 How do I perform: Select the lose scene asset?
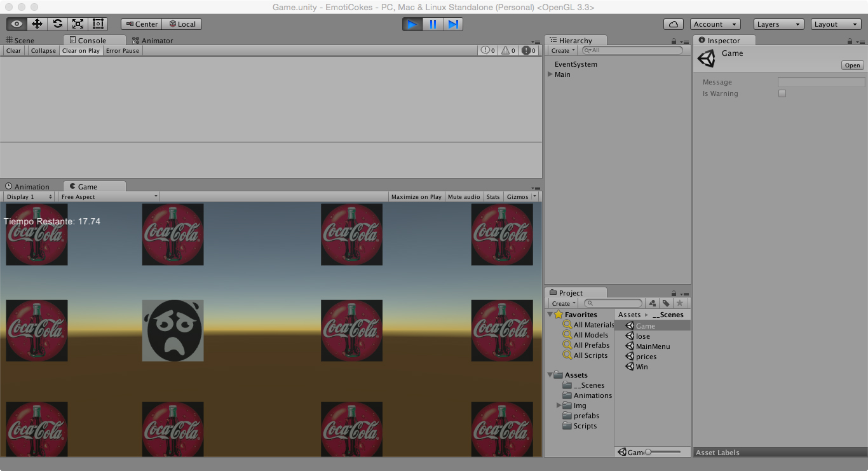tap(638, 336)
